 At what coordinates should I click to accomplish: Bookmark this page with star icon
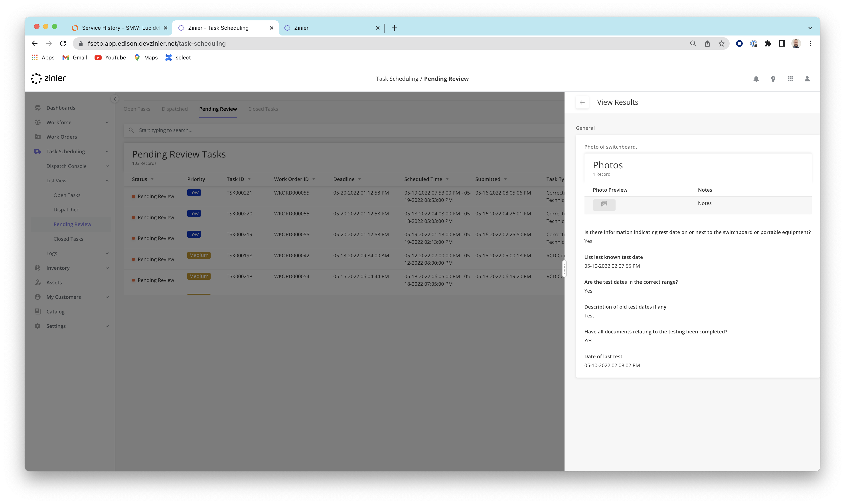(721, 43)
